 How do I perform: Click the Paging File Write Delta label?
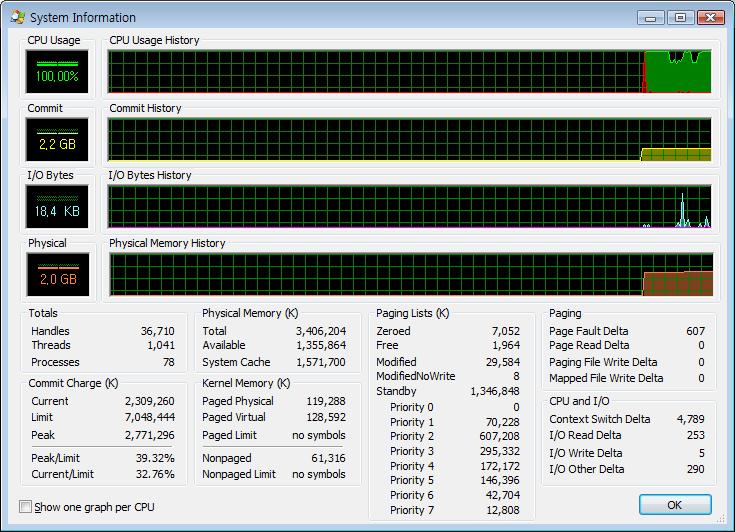(x=603, y=362)
